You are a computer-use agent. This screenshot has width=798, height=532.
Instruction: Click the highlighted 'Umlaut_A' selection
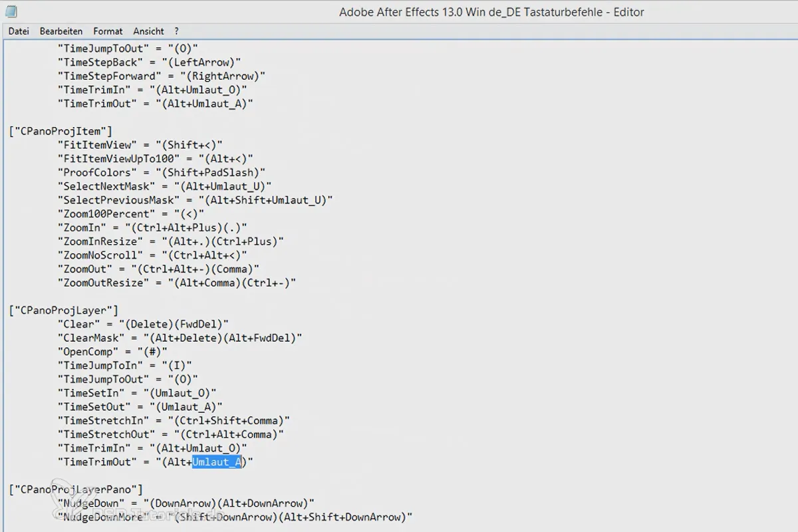click(217, 462)
